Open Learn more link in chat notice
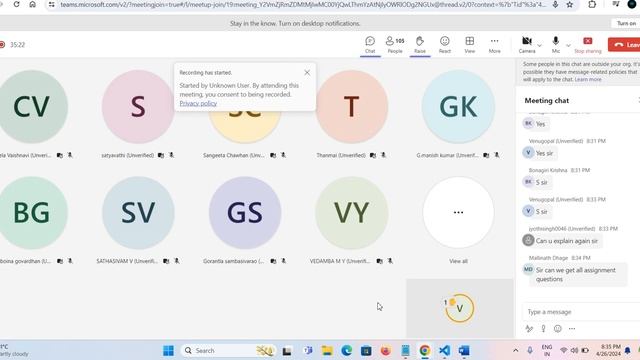Screen dimensions: 640x360 (588, 79)
